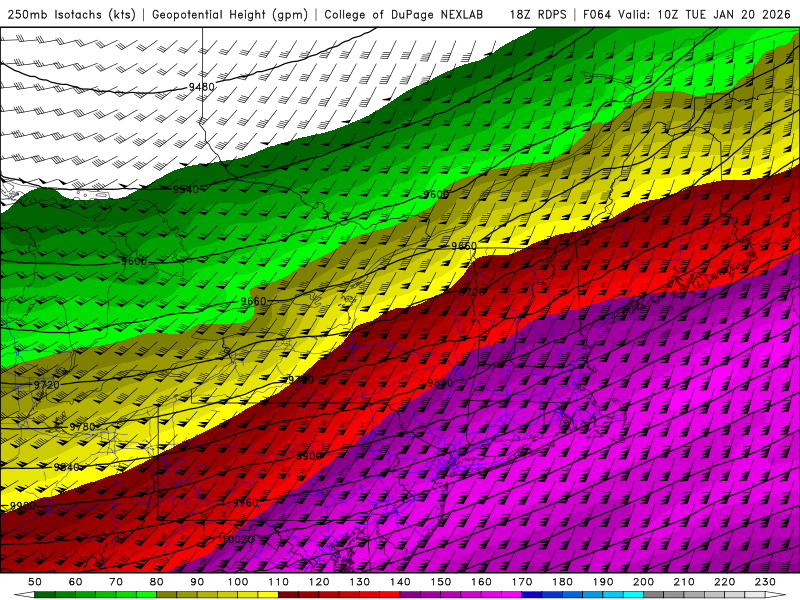Viewport: 800px width, 600px height.
Task: Select the 9960 contour label
Action: pyautogui.click(x=245, y=503)
